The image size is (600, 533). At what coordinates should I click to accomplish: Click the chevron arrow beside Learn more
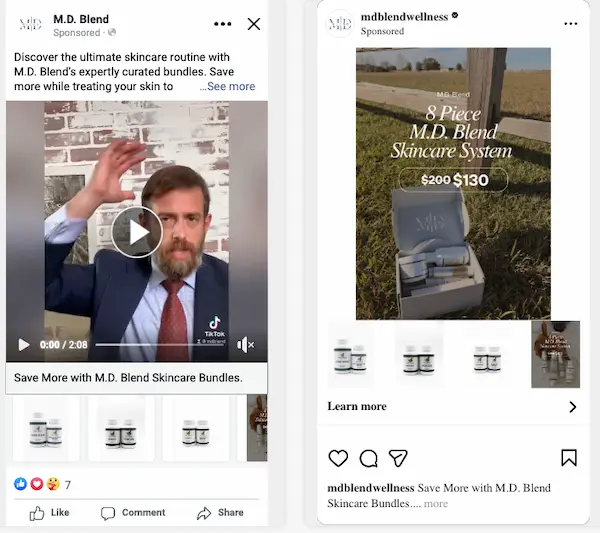click(572, 407)
